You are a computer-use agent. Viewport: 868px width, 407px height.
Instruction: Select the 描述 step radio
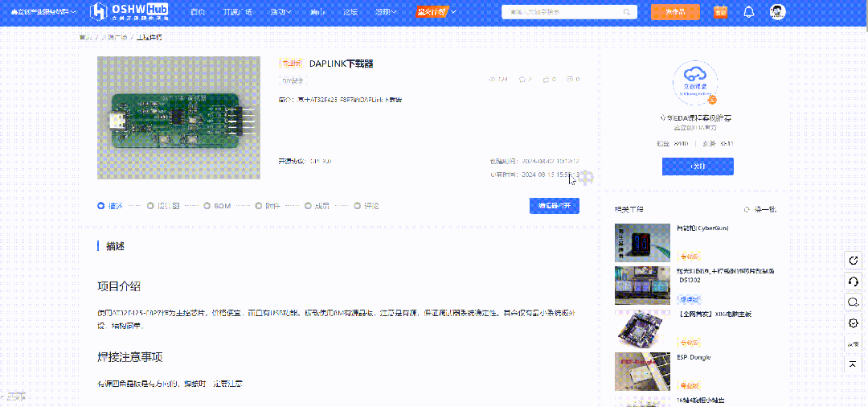[x=100, y=205]
